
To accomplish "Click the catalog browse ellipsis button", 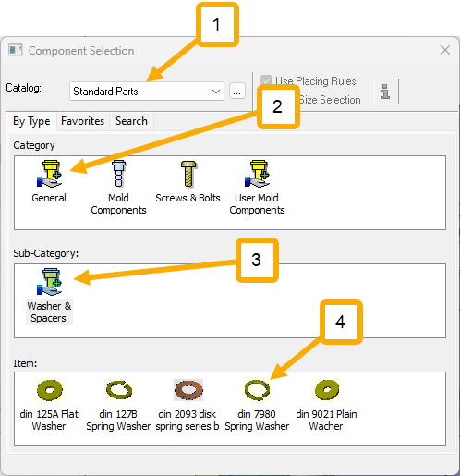I will pyautogui.click(x=237, y=92).
